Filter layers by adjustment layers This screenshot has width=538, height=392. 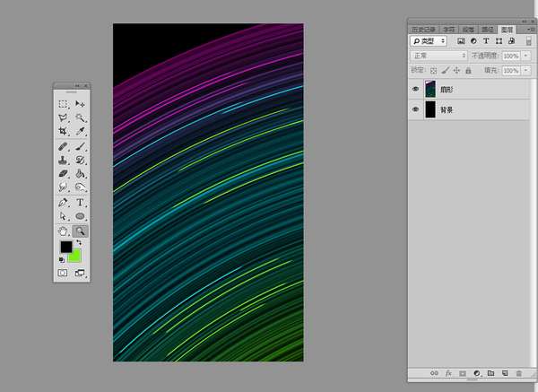[473, 41]
